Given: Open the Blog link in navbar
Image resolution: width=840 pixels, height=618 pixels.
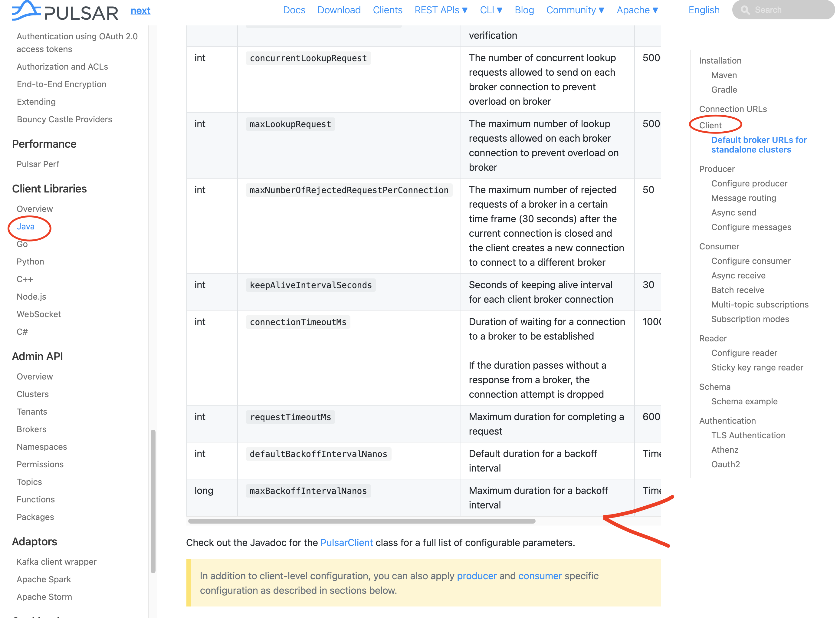Looking at the screenshot, I should coord(524,10).
